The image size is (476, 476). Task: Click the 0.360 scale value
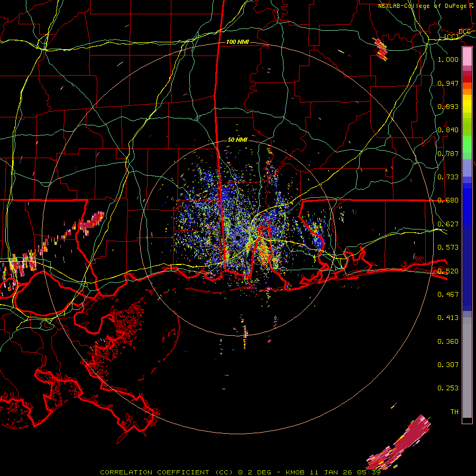448,342
